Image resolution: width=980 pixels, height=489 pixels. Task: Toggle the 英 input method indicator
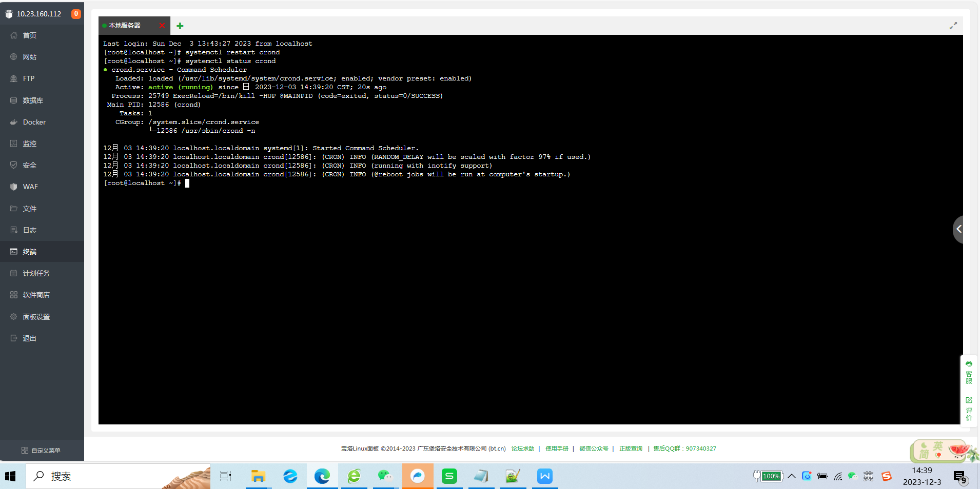click(x=868, y=476)
